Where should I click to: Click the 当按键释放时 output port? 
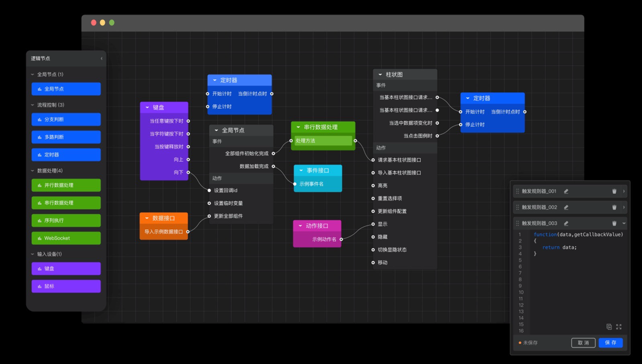[x=188, y=146]
